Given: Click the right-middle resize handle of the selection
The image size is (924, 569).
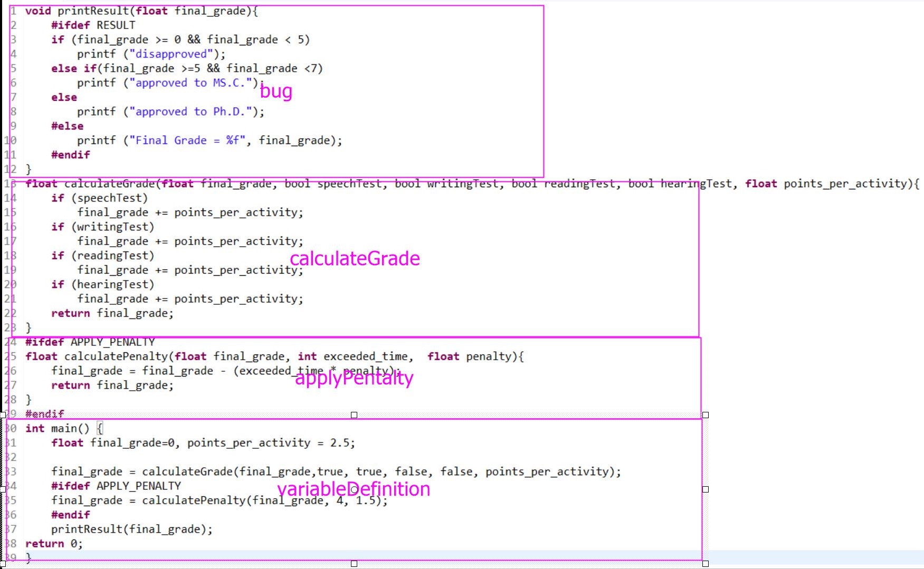Looking at the screenshot, I should pyautogui.click(x=706, y=489).
